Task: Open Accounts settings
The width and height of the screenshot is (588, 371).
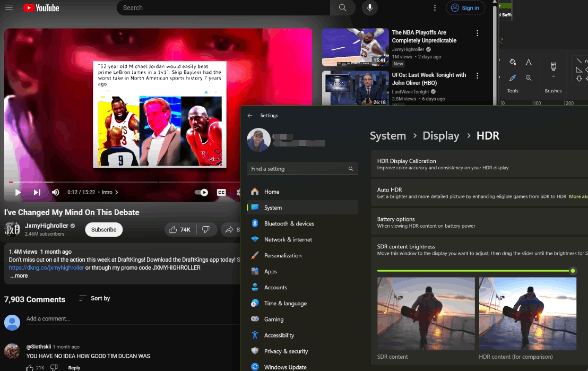Action: tap(302, 287)
